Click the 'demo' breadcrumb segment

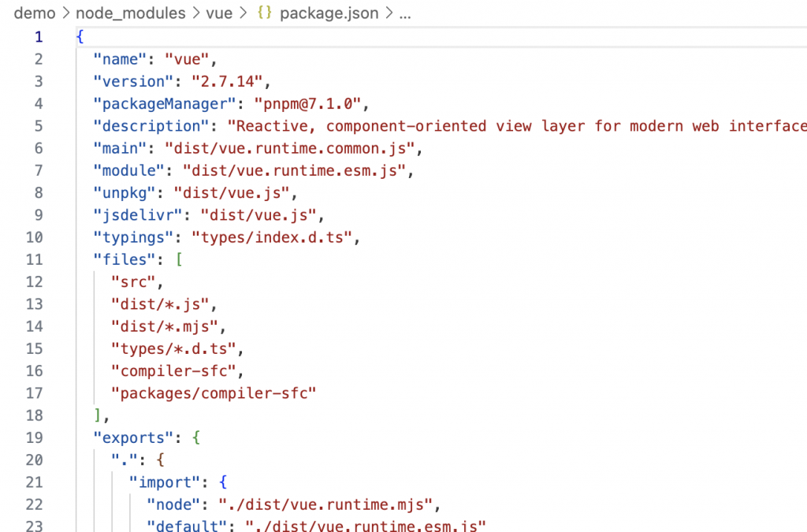[x=35, y=13]
